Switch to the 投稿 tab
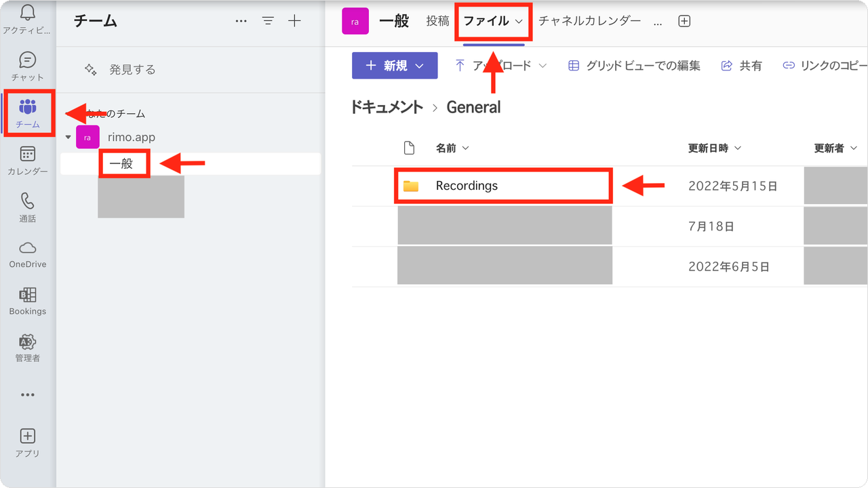 click(437, 21)
